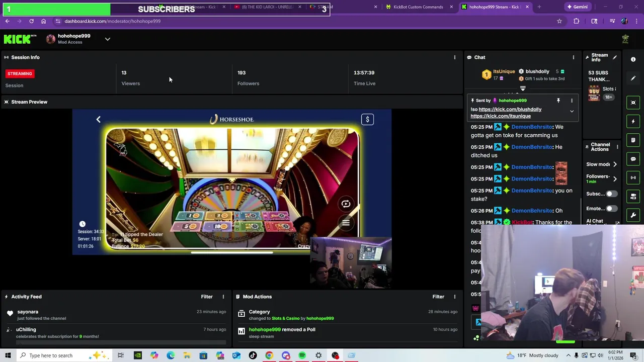The height and width of the screenshot is (362, 644).
Task: Open the kick.com/itsunique link
Action: coord(501,116)
